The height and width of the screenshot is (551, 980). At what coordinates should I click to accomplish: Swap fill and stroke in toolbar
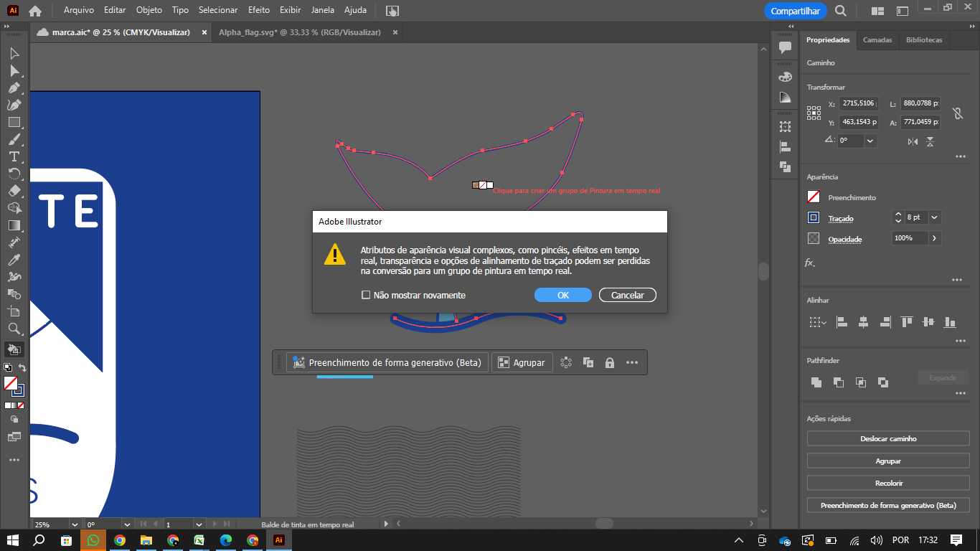(x=22, y=368)
